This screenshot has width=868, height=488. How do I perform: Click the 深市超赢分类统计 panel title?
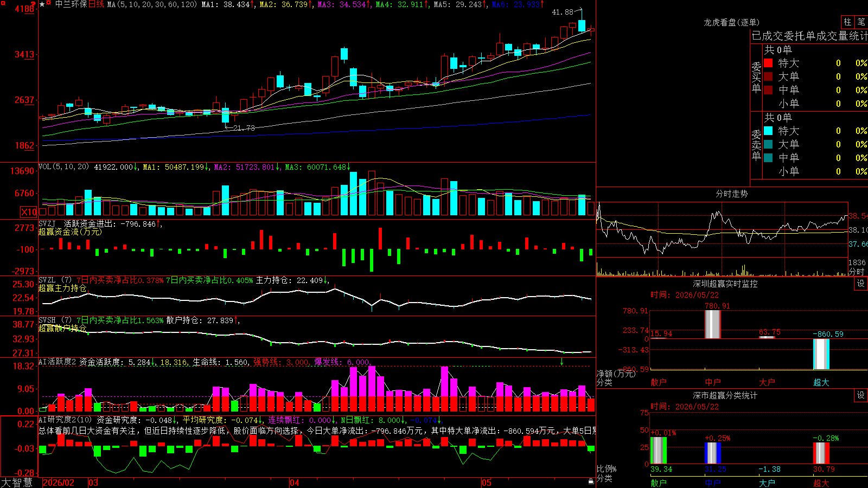tap(725, 395)
